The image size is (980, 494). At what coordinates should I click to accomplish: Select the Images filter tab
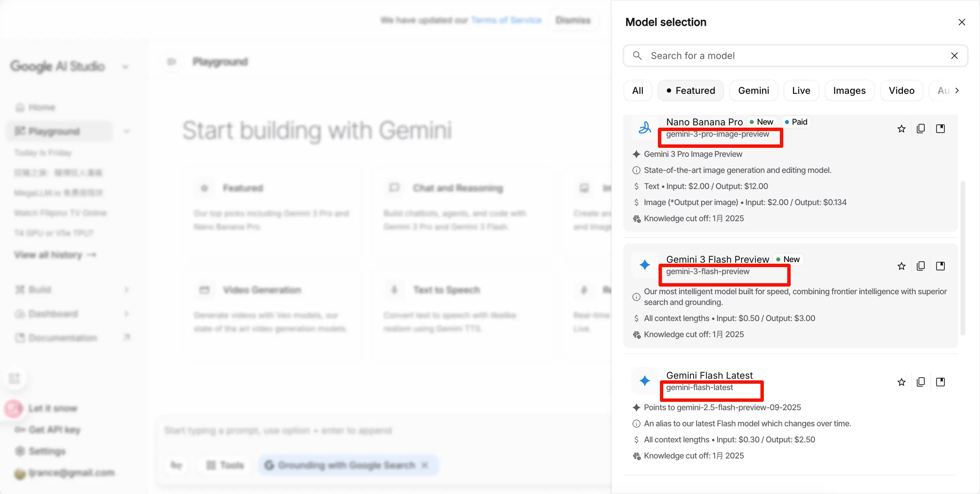coord(849,90)
